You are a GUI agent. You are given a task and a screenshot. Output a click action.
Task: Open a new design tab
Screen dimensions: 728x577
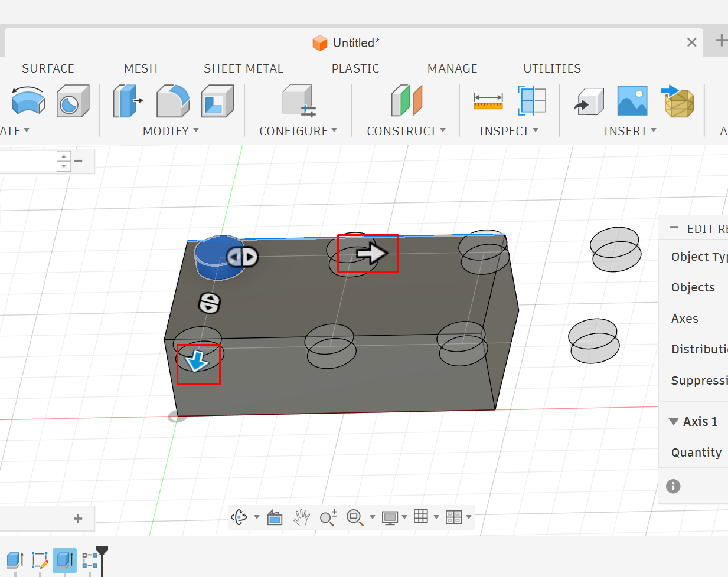coord(721,41)
